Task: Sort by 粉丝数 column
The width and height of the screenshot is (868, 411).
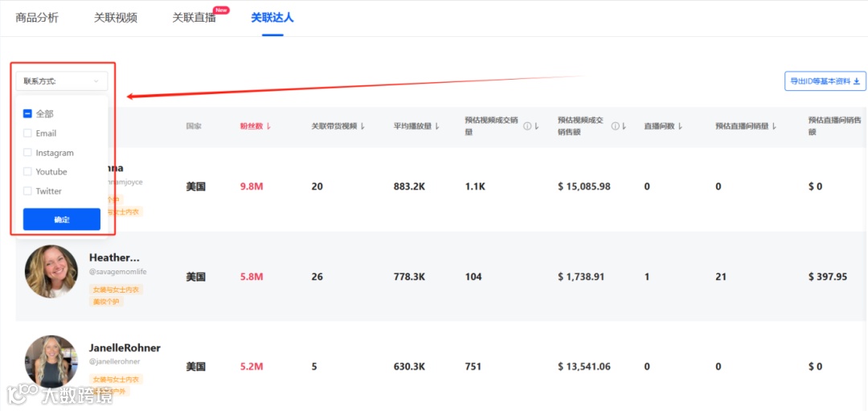Action: (256, 126)
